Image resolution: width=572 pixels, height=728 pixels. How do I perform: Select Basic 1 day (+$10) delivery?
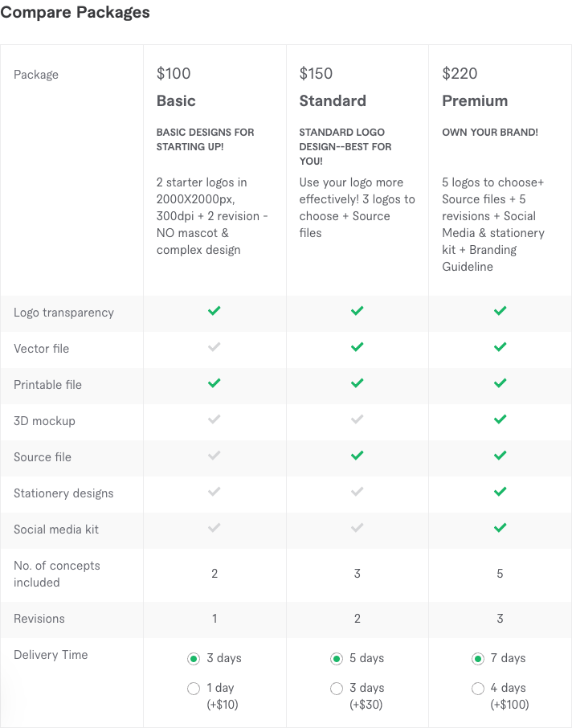pos(194,689)
